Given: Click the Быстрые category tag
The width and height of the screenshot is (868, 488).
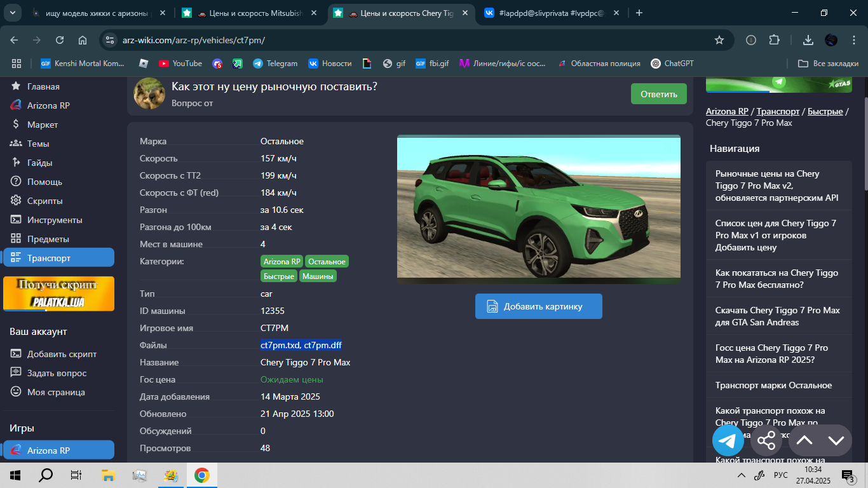Looking at the screenshot, I should [x=279, y=276].
